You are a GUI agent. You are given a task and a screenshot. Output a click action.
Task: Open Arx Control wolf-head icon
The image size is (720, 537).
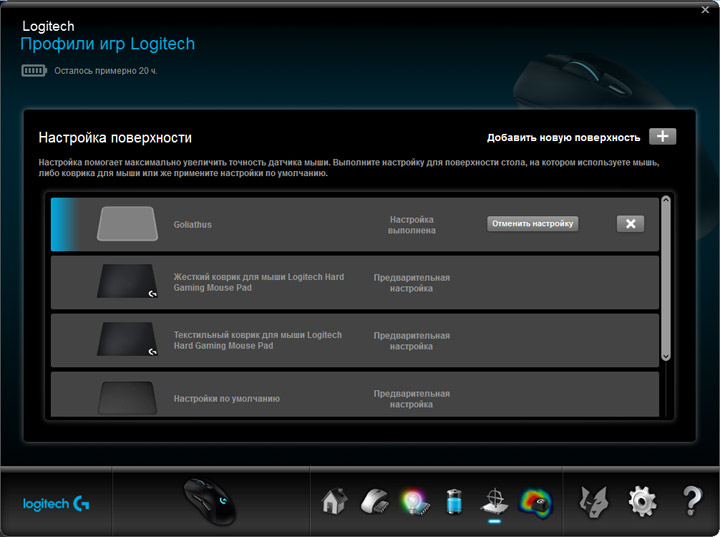click(594, 501)
